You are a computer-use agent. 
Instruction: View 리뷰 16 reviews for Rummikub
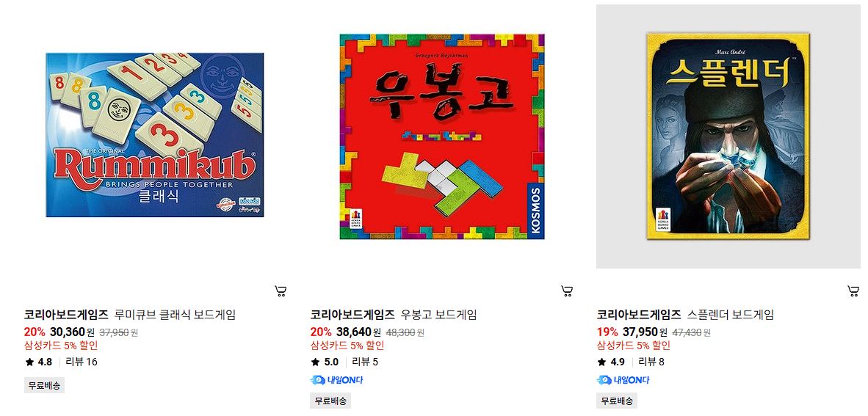82,362
